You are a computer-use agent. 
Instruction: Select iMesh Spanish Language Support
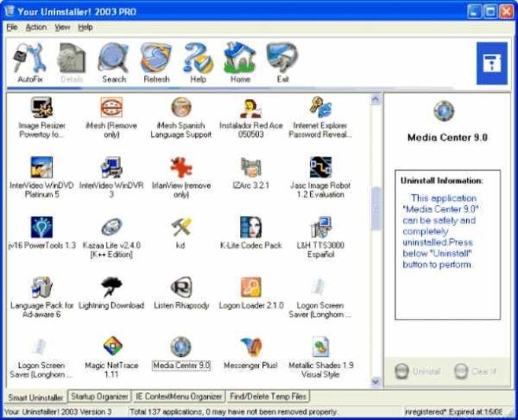[181, 117]
